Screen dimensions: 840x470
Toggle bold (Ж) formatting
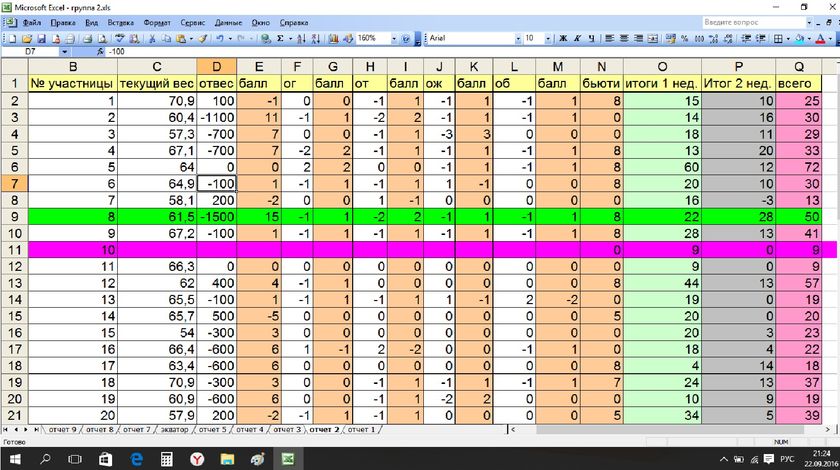[563, 39]
